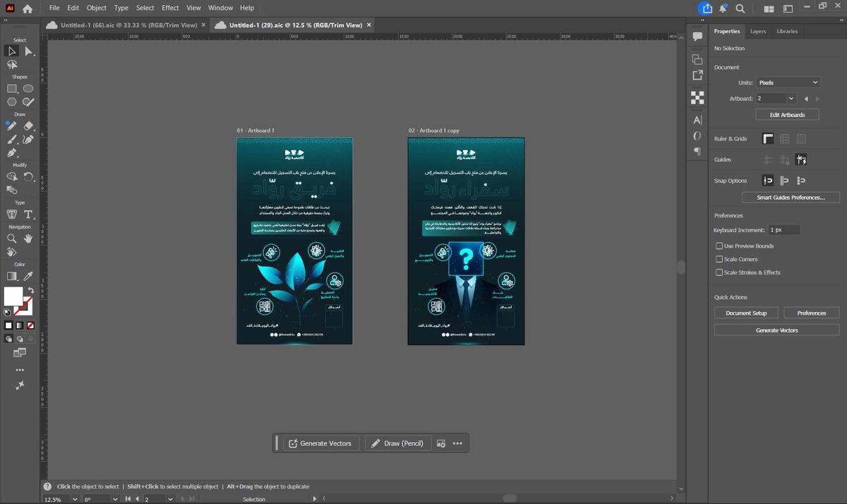Open the rotation angle dropdown in status bar
Image resolution: width=847 pixels, height=504 pixels.
click(x=115, y=499)
